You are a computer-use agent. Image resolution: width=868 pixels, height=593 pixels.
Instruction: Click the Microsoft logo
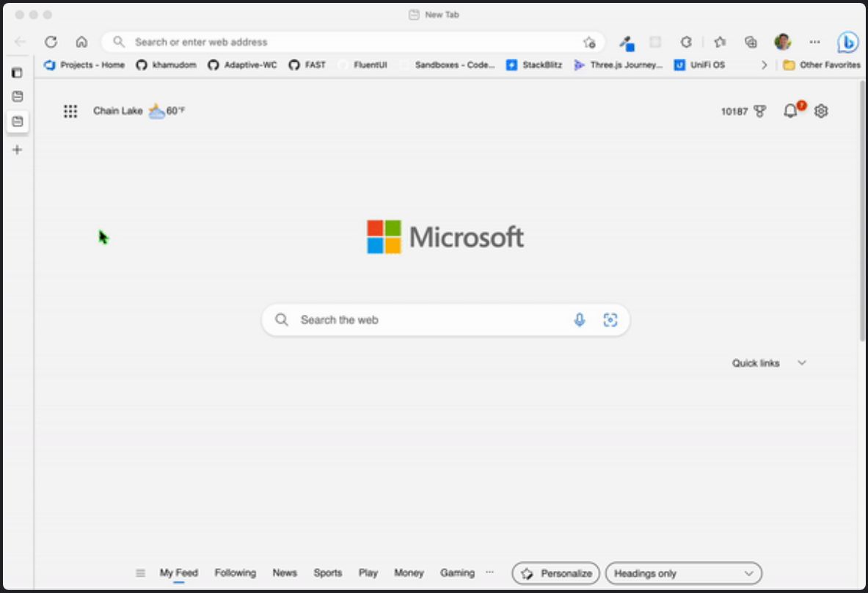[445, 237]
